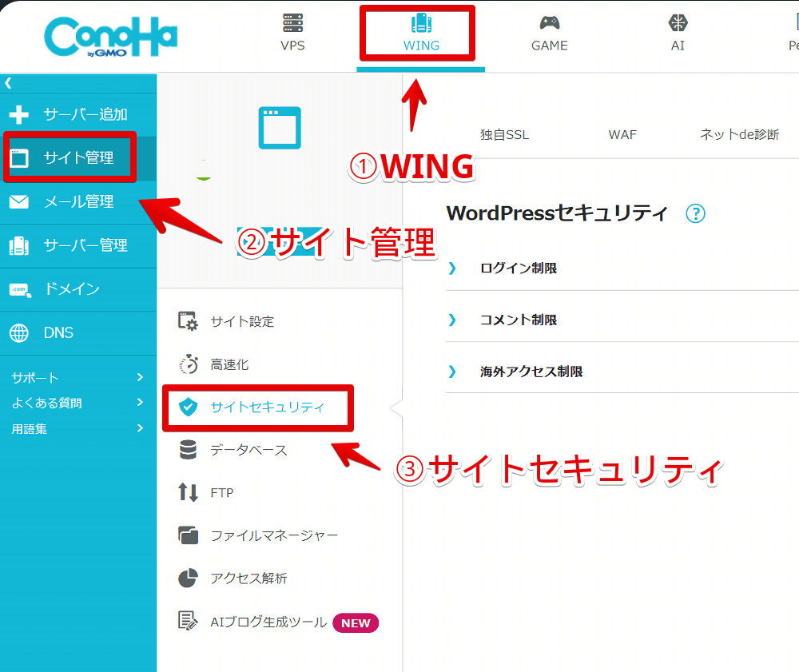Click the ドメイン .com icon
The image size is (799, 672).
(x=18, y=289)
